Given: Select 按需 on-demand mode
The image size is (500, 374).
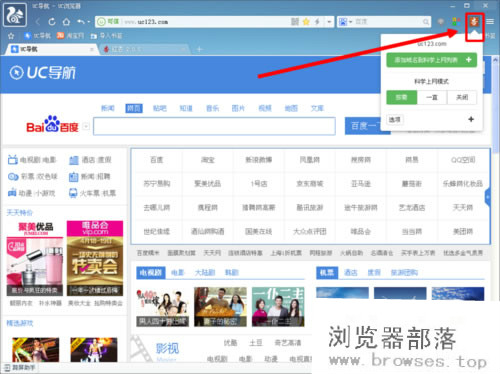Looking at the screenshot, I should tap(401, 97).
